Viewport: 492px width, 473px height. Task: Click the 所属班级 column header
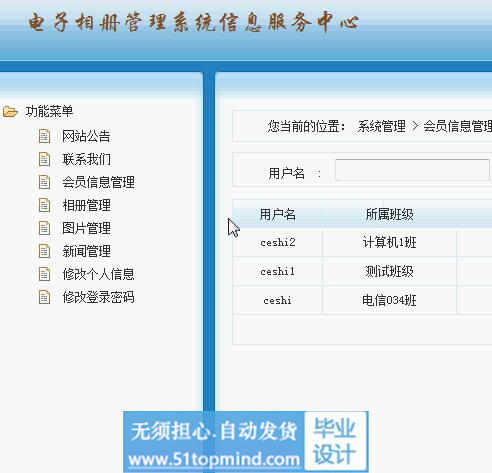[389, 214]
